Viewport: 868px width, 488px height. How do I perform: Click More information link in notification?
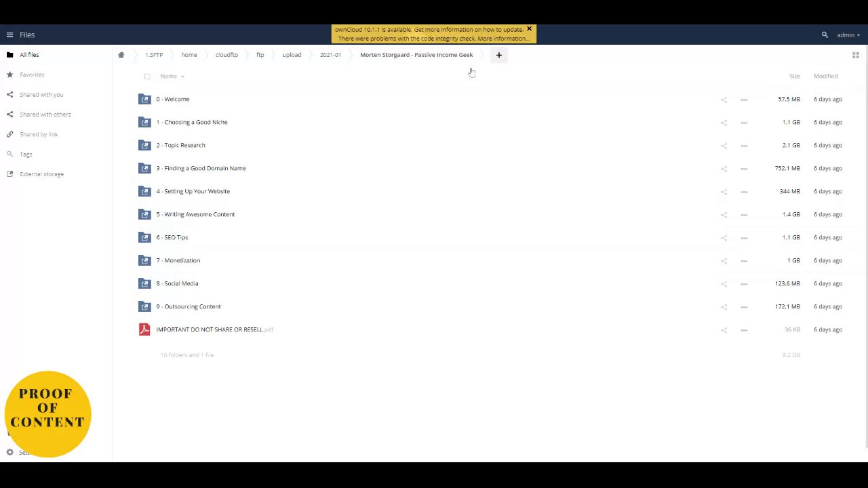click(x=502, y=39)
